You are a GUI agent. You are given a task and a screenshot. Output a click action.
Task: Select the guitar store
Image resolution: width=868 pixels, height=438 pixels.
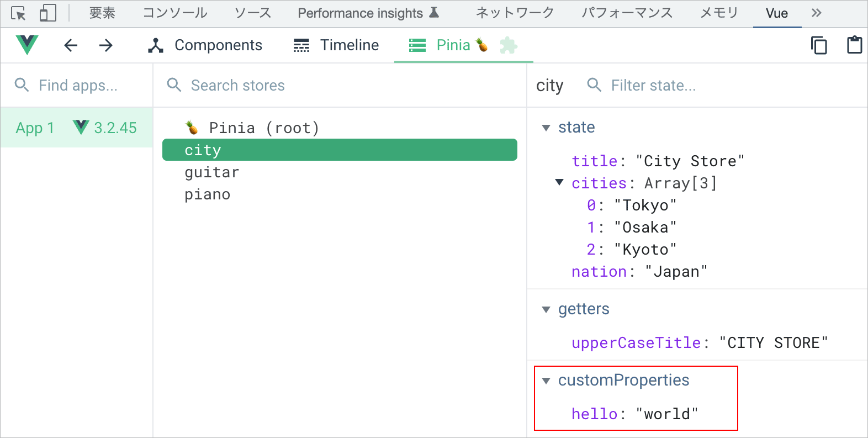click(212, 172)
